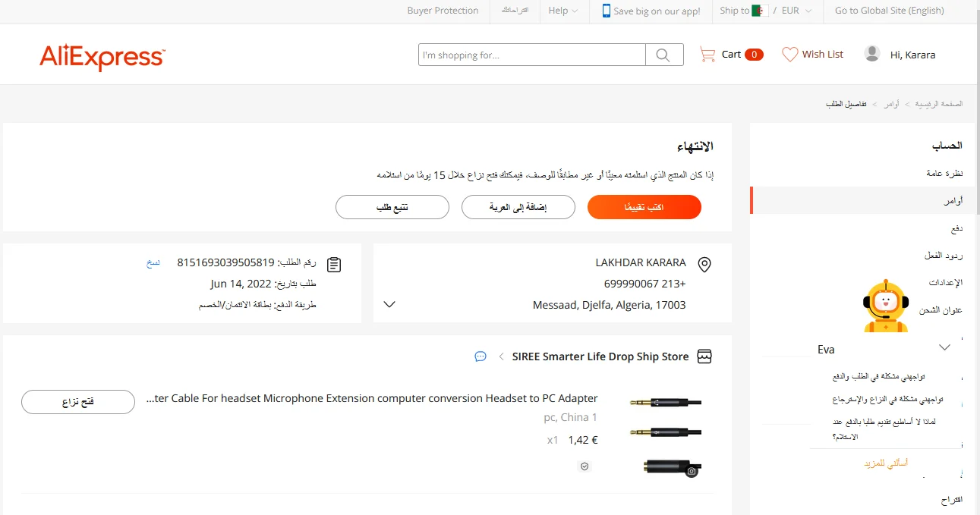
Task: Click the cable product thumbnail
Action: tap(665, 436)
